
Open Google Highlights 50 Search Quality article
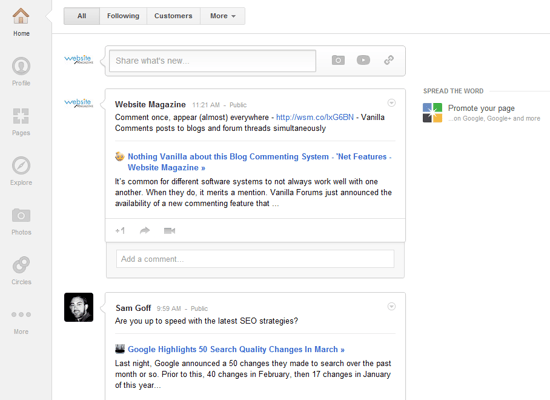click(x=236, y=349)
